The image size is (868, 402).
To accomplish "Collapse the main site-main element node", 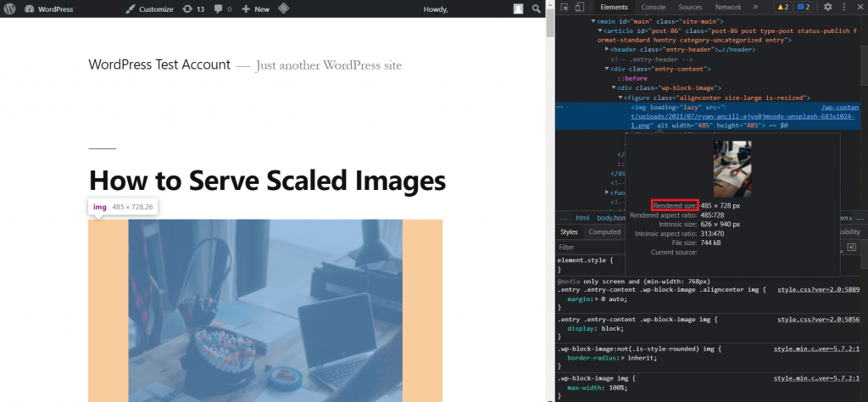I will pos(593,20).
